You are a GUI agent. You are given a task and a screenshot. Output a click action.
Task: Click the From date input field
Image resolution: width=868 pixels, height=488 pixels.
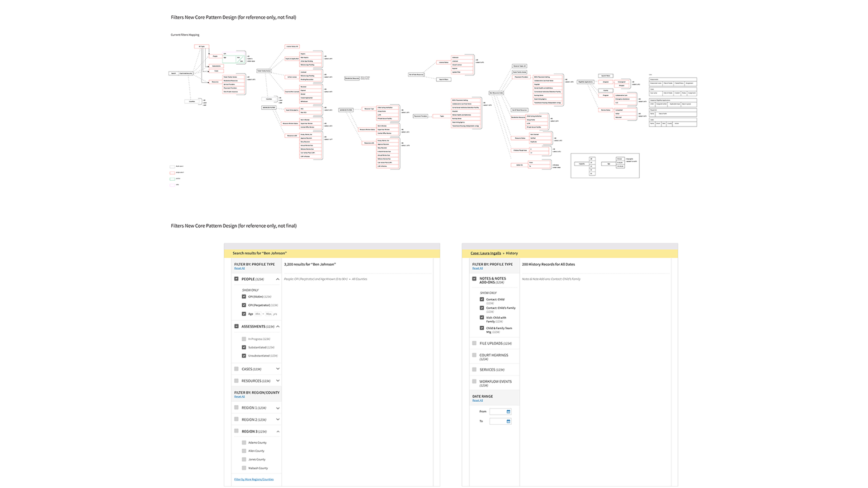click(500, 412)
